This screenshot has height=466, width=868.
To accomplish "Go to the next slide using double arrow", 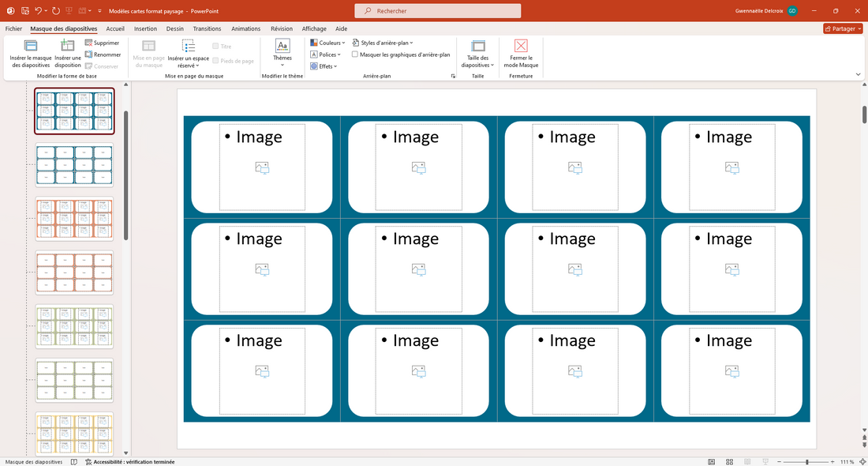I will point(864,445).
